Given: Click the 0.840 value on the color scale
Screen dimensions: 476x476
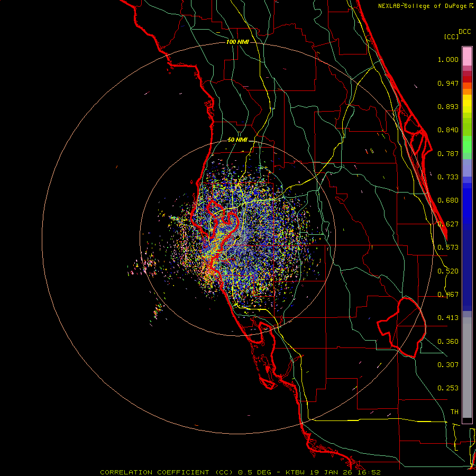Looking at the screenshot, I should (x=448, y=130).
